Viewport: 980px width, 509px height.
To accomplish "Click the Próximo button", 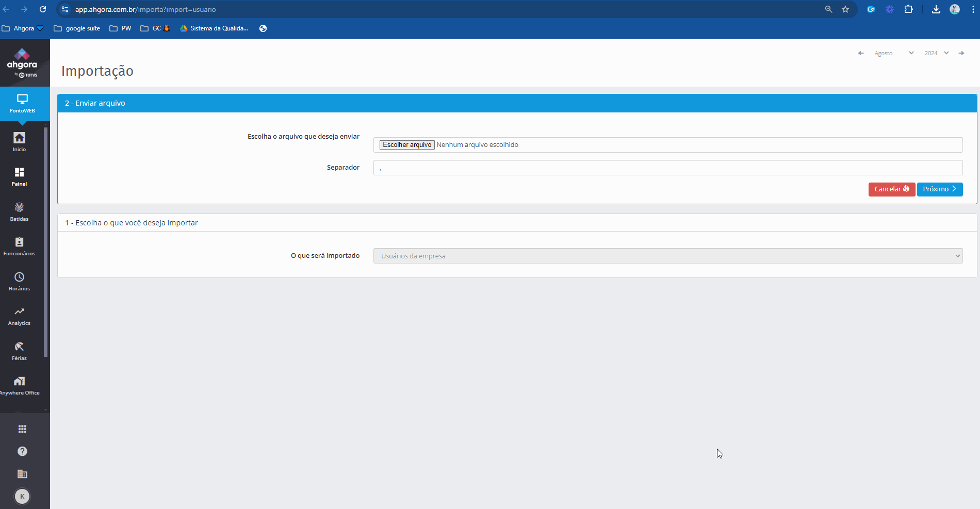I will tap(940, 189).
